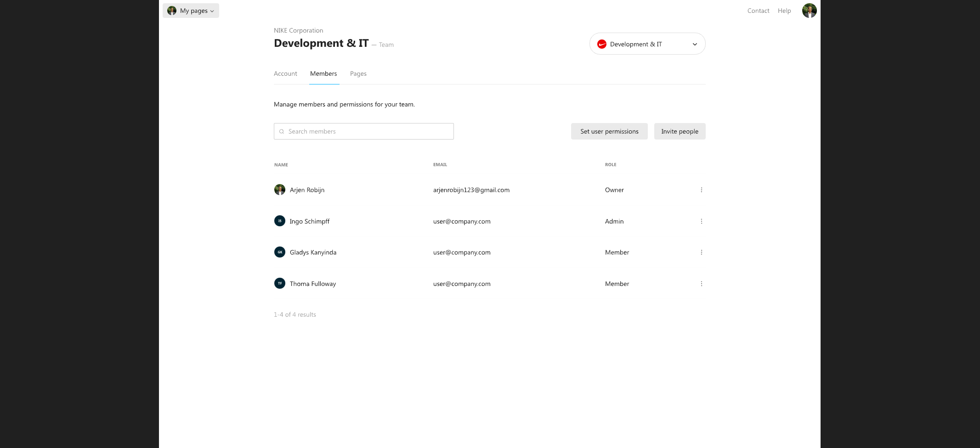Click the ROLE column header

point(611,165)
